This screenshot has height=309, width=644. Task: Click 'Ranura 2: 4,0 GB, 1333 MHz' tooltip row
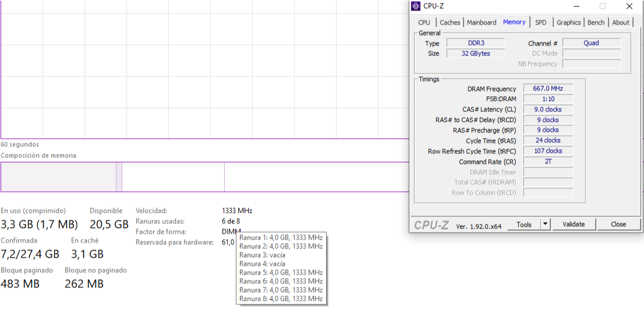point(281,246)
